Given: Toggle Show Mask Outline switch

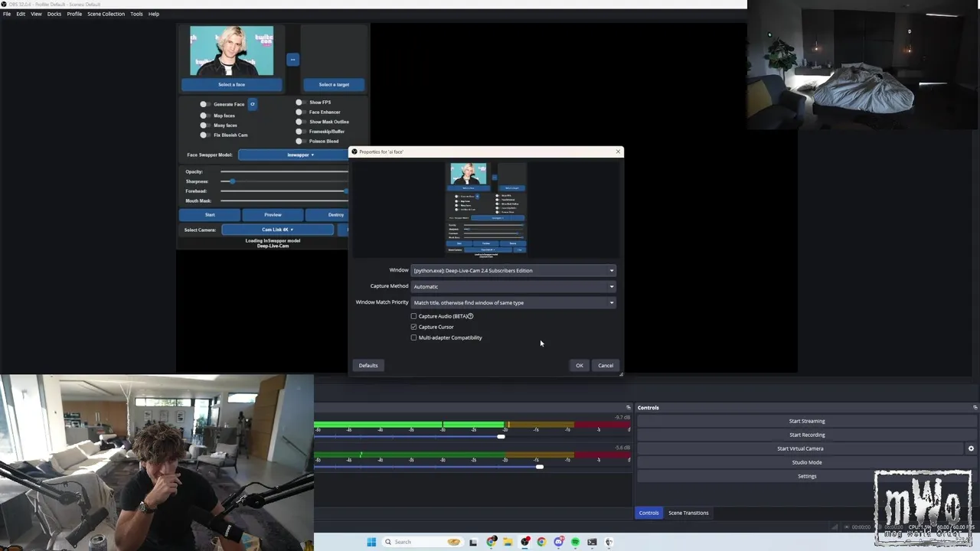Looking at the screenshot, I should pos(299,122).
